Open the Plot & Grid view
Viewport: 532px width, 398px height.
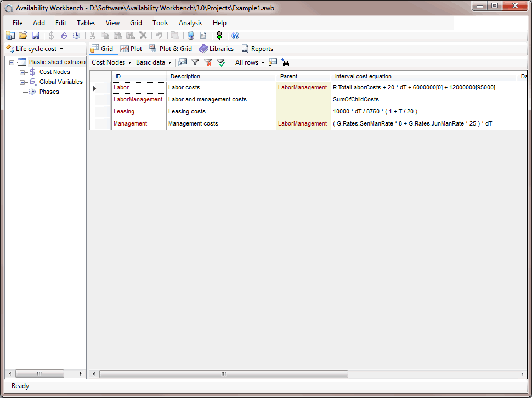coord(171,48)
